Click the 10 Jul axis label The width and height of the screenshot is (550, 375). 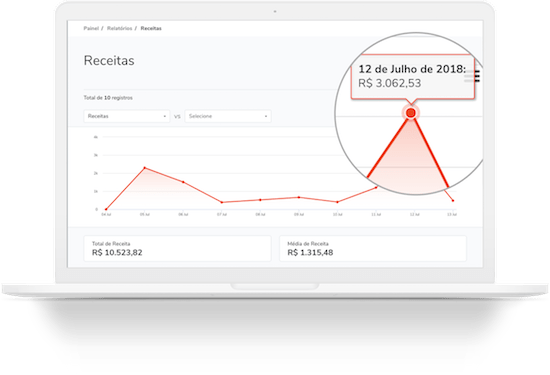point(337,214)
